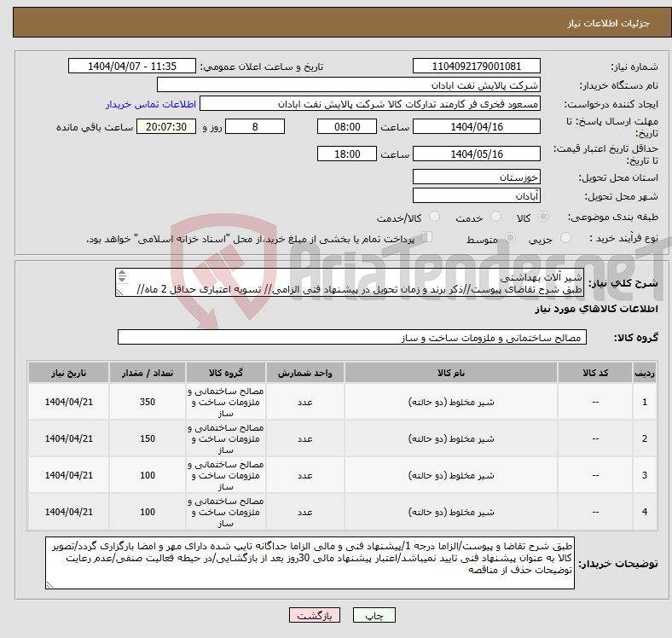Click the province field خوزستان
Image resolution: width=672 pixels, height=638 pixels.
click(476, 177)
